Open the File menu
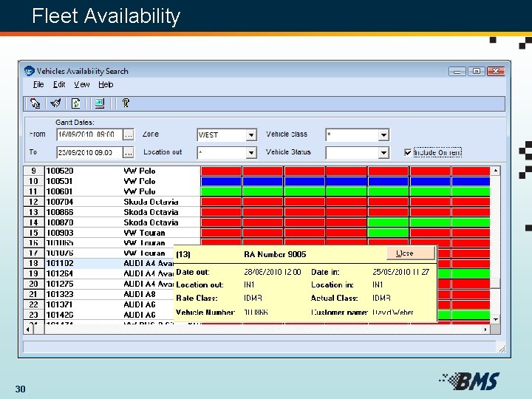Screen dimensions: 532x399 pos(38,84)
